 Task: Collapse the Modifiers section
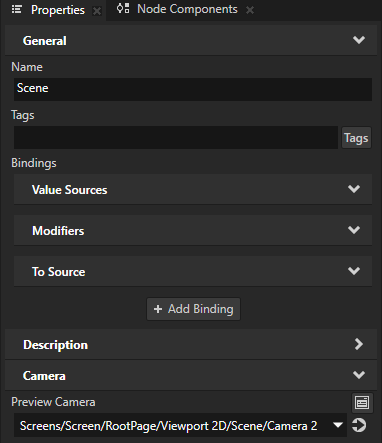(x=354, y=230)
